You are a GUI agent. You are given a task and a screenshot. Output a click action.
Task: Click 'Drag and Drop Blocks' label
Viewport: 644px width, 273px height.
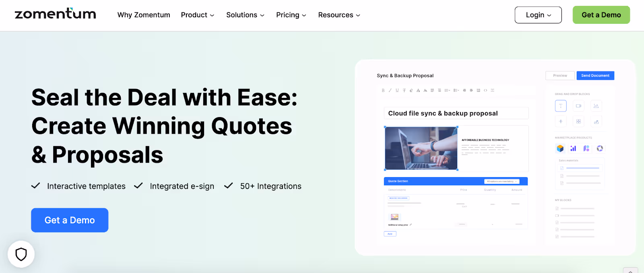click(572, 94)
